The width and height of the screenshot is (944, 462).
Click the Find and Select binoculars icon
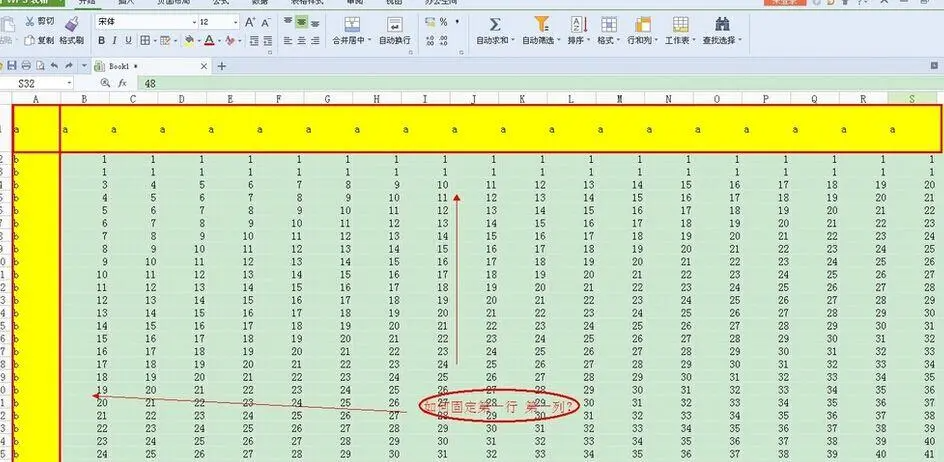pyautogui.click(x=722, y=24)
